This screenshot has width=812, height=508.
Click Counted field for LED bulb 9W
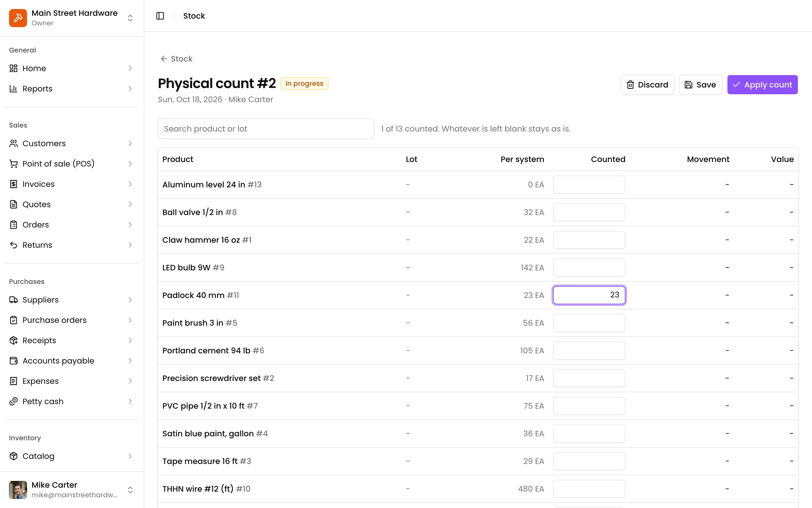pyautogui.click(x=589, y=268)
